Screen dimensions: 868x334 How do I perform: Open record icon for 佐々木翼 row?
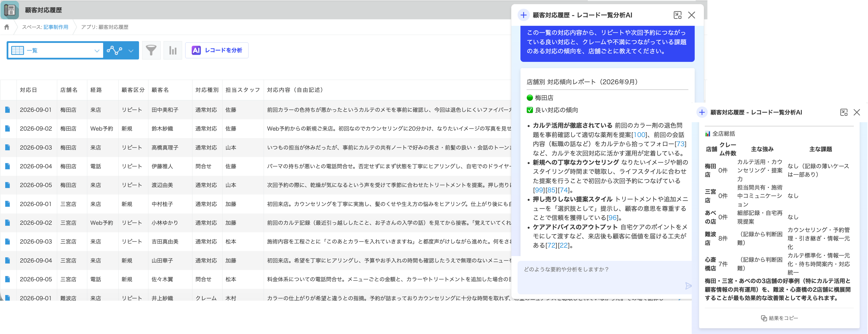tap(7, 279)
